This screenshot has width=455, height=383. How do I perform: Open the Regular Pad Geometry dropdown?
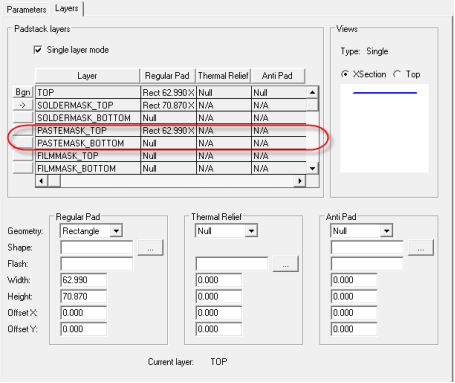tap(116, 231)
